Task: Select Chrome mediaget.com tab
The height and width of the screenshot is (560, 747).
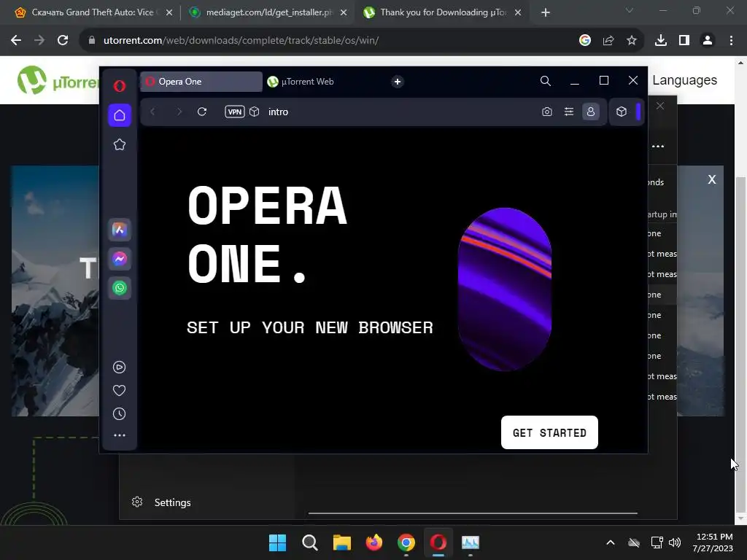Action: click(268, 12)
